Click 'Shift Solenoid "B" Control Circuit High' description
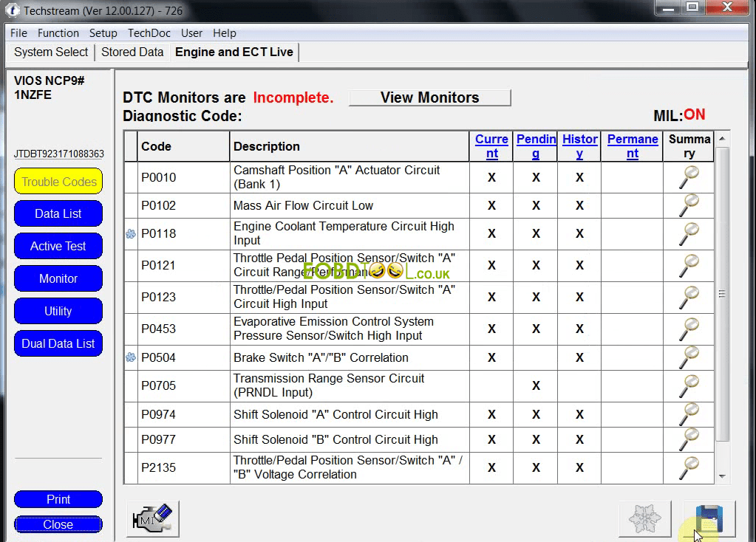The width and height of the screenshot is (756, 542). point(336,439)
